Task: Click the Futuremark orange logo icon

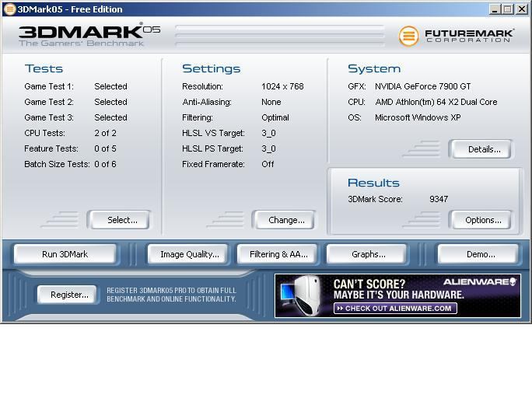Action: tap(408, 36)
